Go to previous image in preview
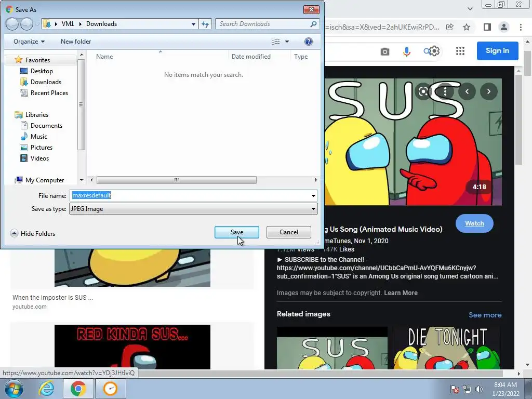 point(467,91)
